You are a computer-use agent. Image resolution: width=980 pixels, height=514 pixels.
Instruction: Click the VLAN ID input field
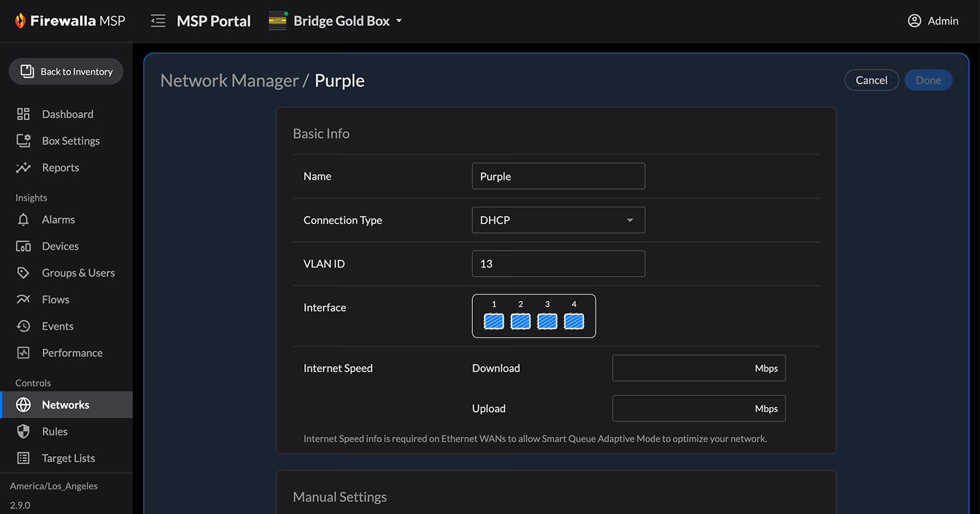[558, 264]
